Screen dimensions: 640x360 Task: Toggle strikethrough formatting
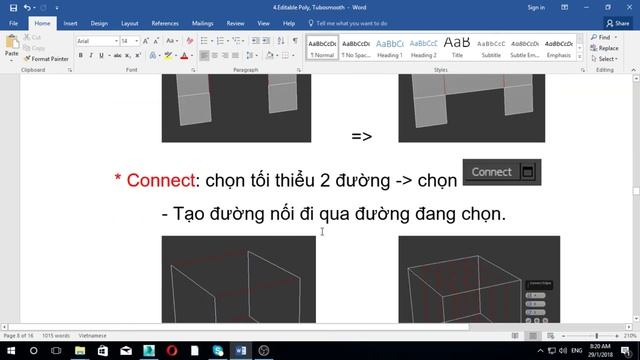118,55
